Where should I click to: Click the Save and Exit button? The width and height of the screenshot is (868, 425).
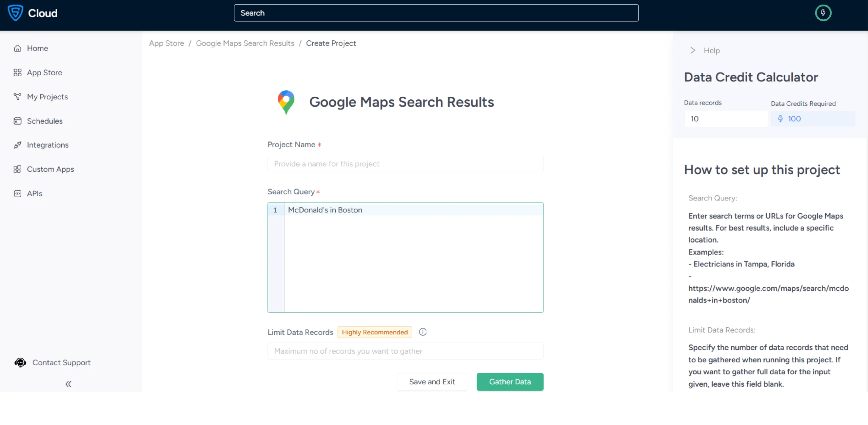pyautogui.click(x=432, y=382)
